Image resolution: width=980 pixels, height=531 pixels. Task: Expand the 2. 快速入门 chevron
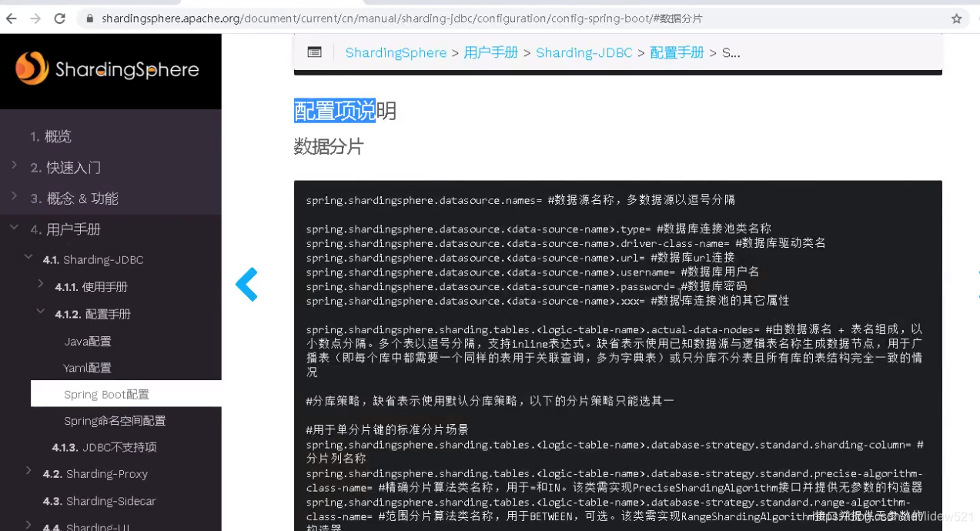click(15, 165)
